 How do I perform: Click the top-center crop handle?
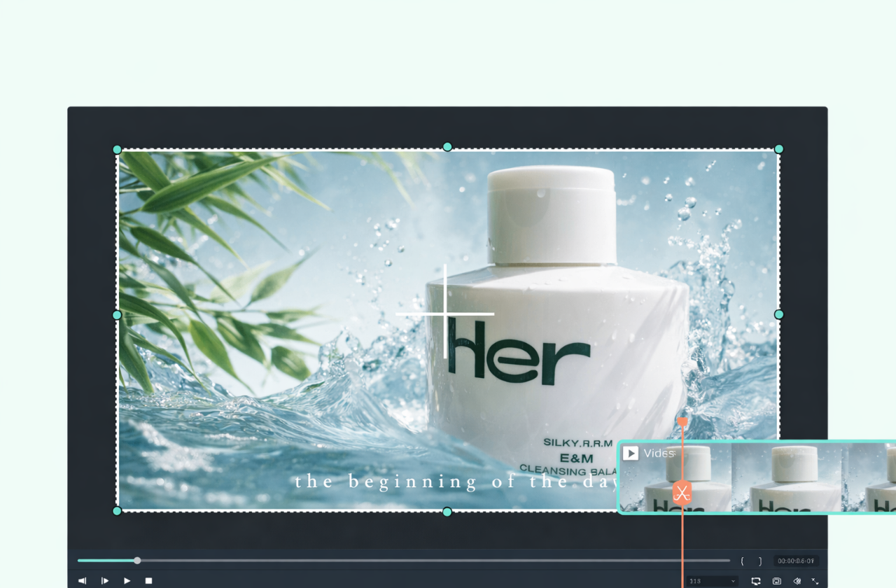(447, 147)
